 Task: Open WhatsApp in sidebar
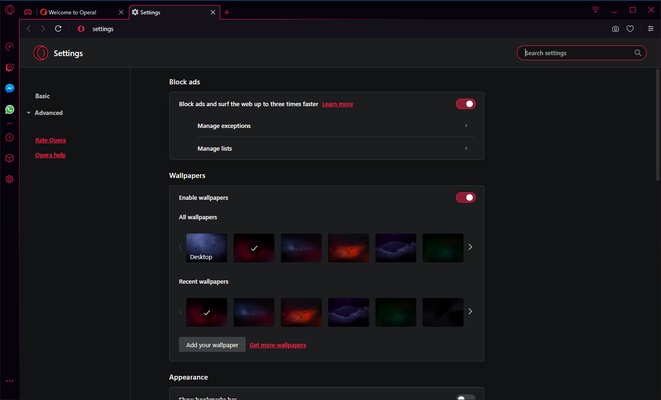click(10, 110)
